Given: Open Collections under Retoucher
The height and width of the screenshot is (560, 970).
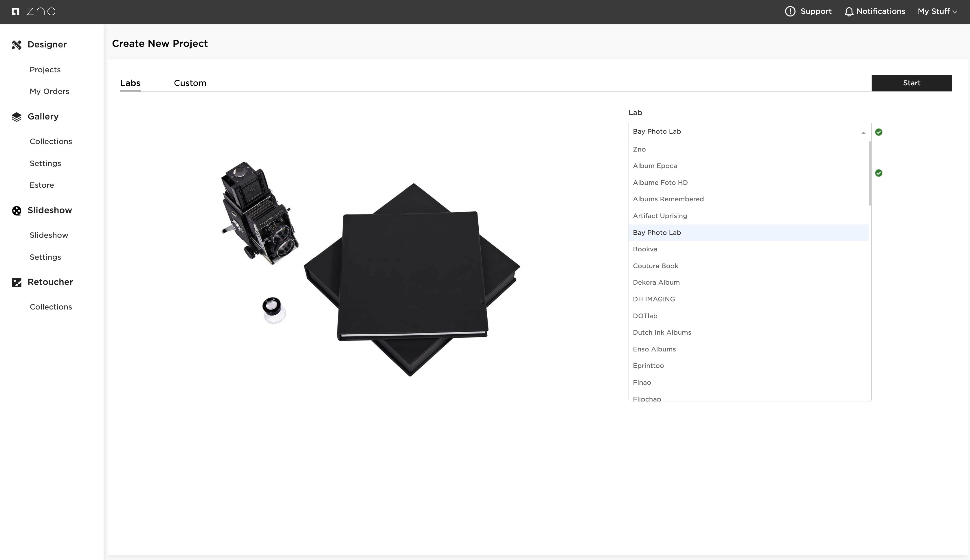Looking at the screenshot, I should pyautogui.click(x=51, y=307).
